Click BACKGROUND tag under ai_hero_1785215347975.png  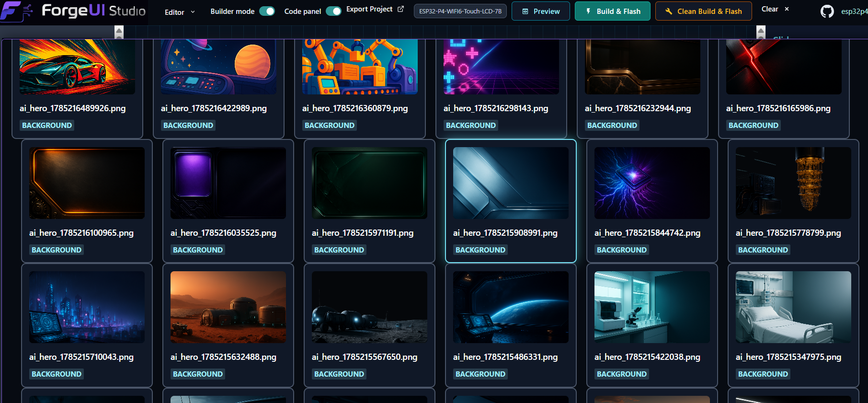[763, 374]
